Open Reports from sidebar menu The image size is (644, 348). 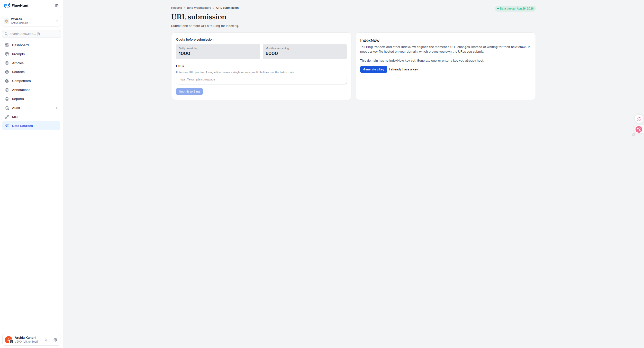[31, 99]
